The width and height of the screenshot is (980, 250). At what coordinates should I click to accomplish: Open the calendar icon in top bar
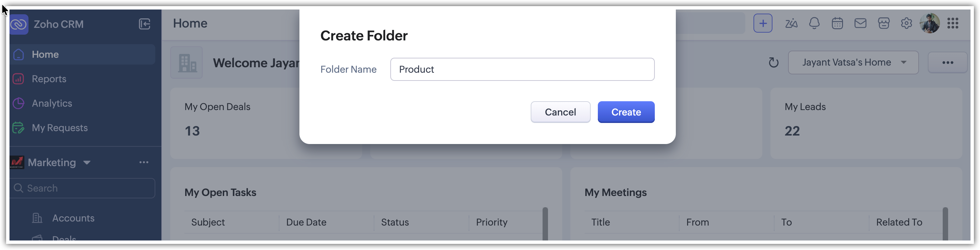tap(837, 24)
